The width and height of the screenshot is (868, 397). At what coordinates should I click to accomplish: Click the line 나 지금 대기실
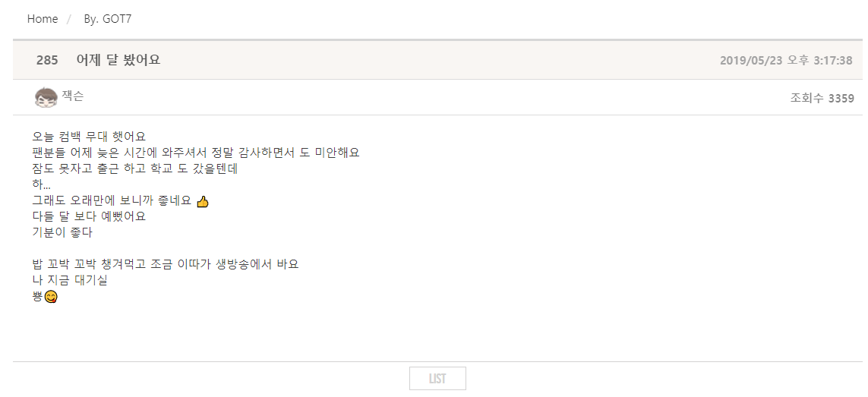point(70,280)
